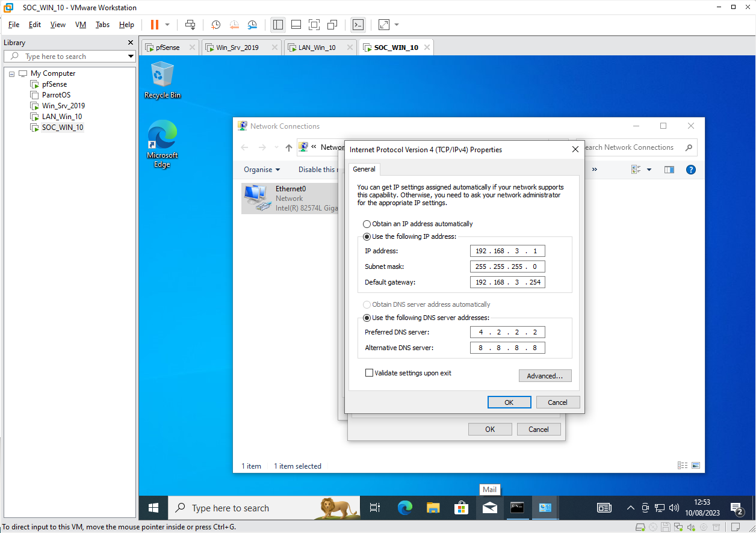Open the snapshot manager wrench-clock icon
The height and width of the screenshot is (533, 756).
coord(252,25)
